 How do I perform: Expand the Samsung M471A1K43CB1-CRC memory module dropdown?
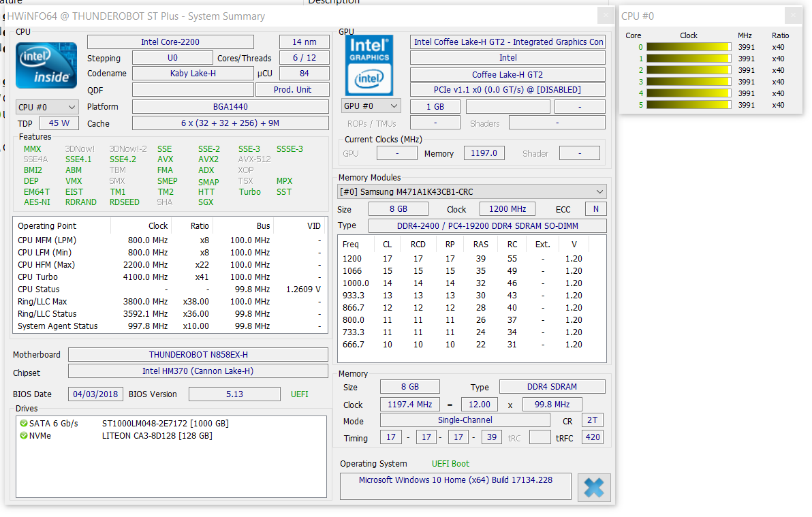coord(472,191)
